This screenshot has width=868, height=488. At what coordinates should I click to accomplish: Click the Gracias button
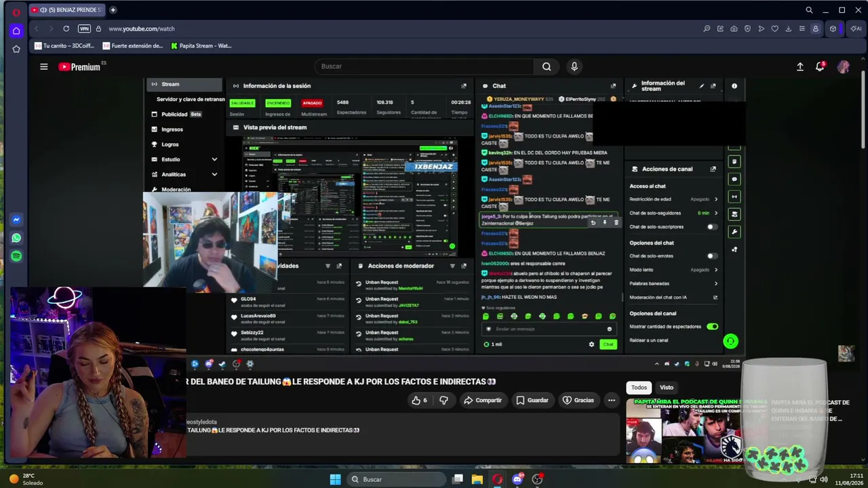(x=578, y=401)
